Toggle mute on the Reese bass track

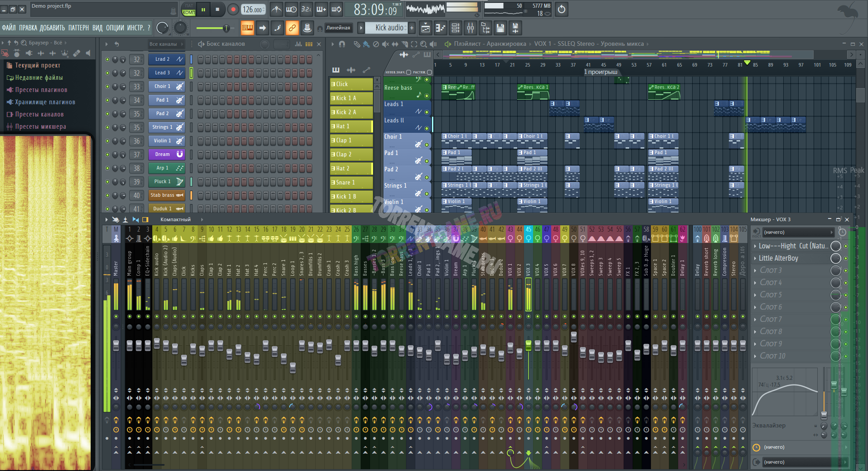[x=427, y=96]
